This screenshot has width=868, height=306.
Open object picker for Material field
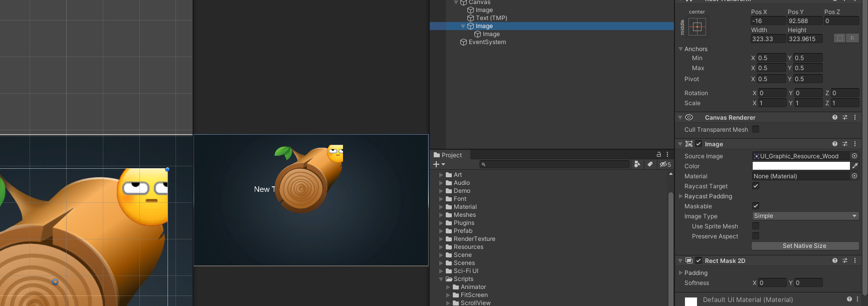click(x=854, y=176)
